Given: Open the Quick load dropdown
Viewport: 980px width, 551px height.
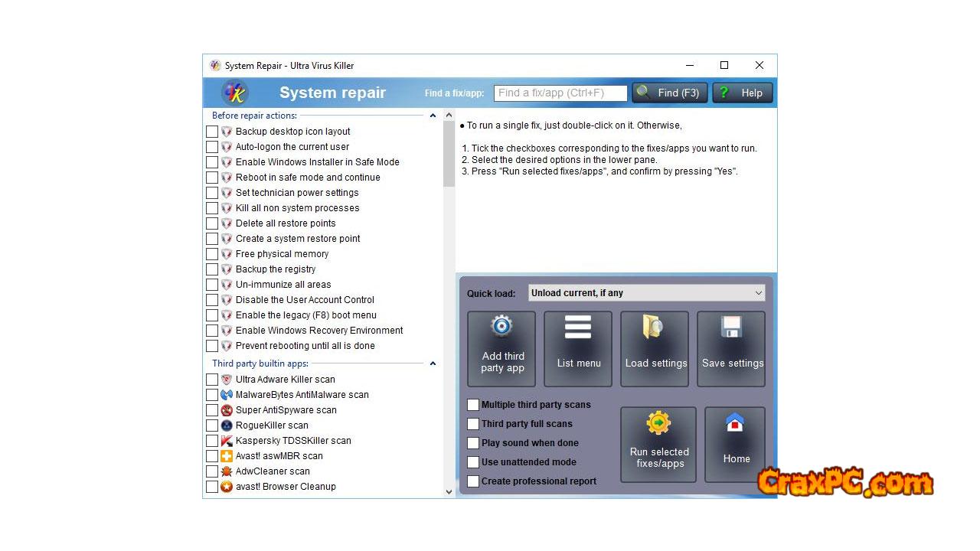Looking at the screenshot, I should (x=646, y=293).
